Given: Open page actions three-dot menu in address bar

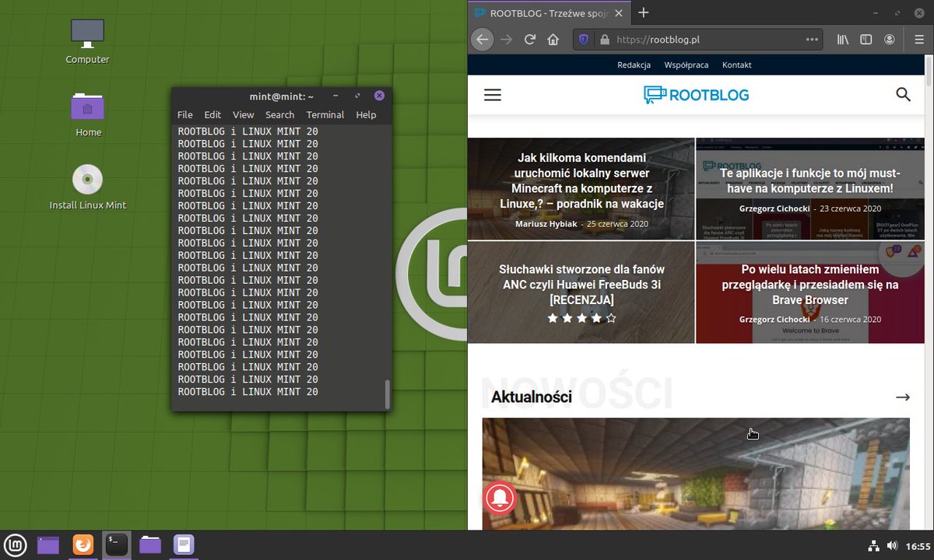Looking at the screenshot, I should point(812,40).
